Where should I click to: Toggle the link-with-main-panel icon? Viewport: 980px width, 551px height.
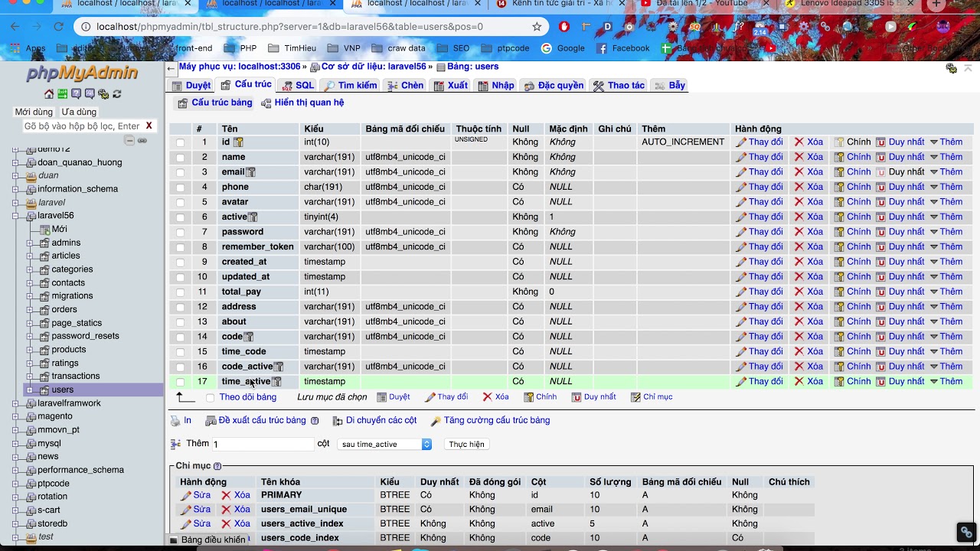pos(142,141)
